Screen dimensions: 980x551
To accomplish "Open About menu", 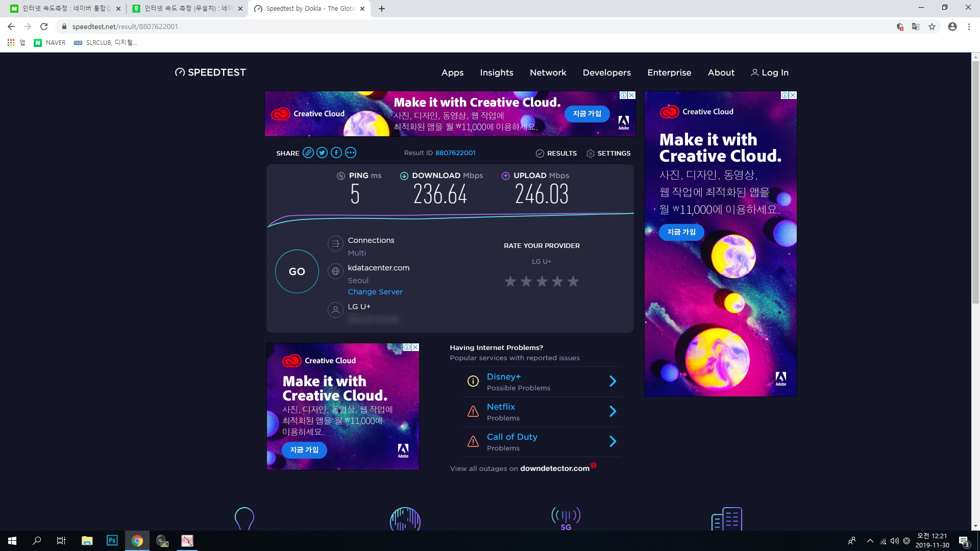I will tap(721, 72).
